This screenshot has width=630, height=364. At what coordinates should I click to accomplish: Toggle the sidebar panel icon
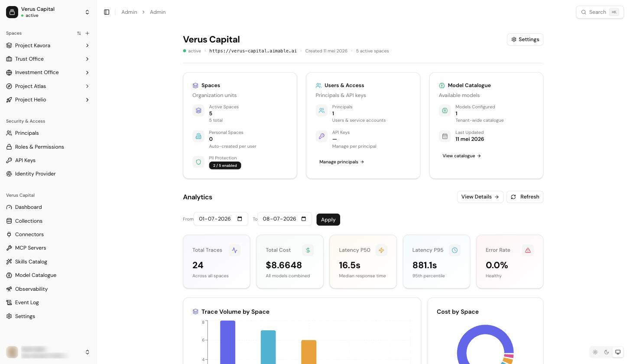point(107,12)
